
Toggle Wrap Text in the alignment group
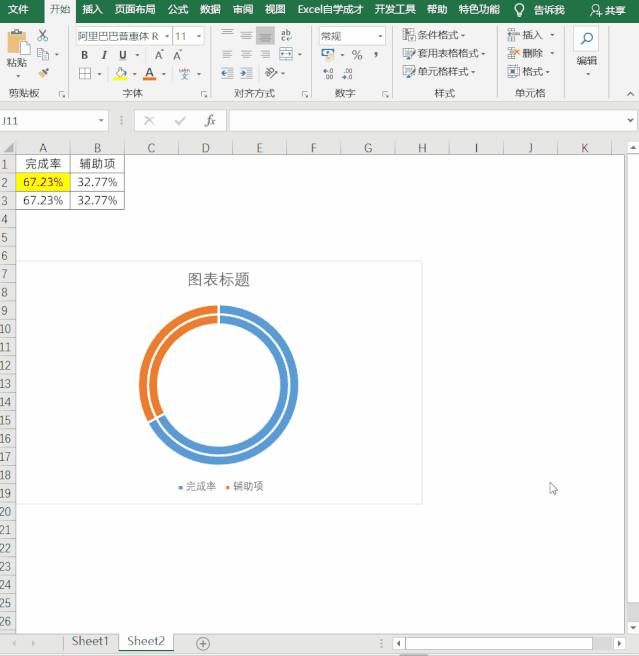(x=286, y=36)
